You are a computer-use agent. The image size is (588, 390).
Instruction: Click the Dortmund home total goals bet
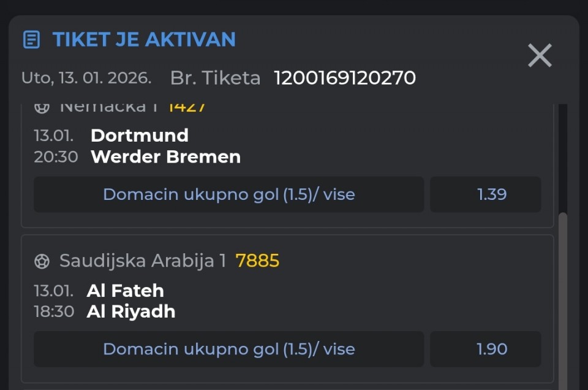click(228, 194)
